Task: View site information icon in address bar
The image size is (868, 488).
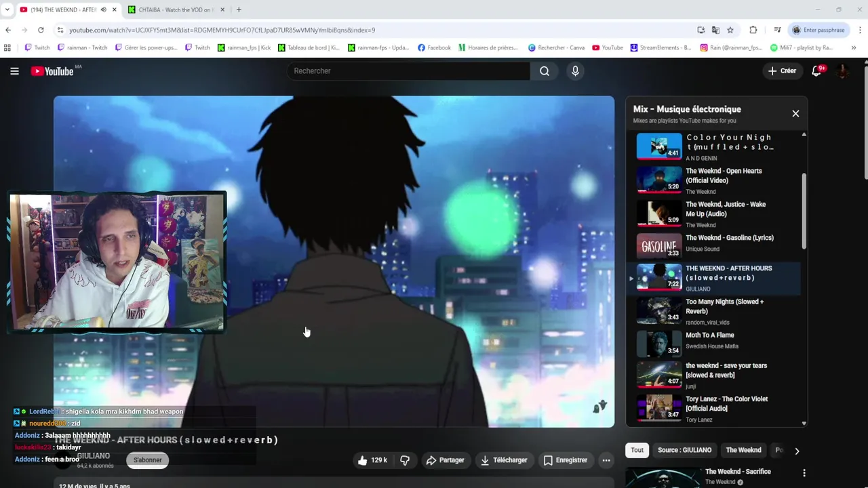Action: coord(60,30)
